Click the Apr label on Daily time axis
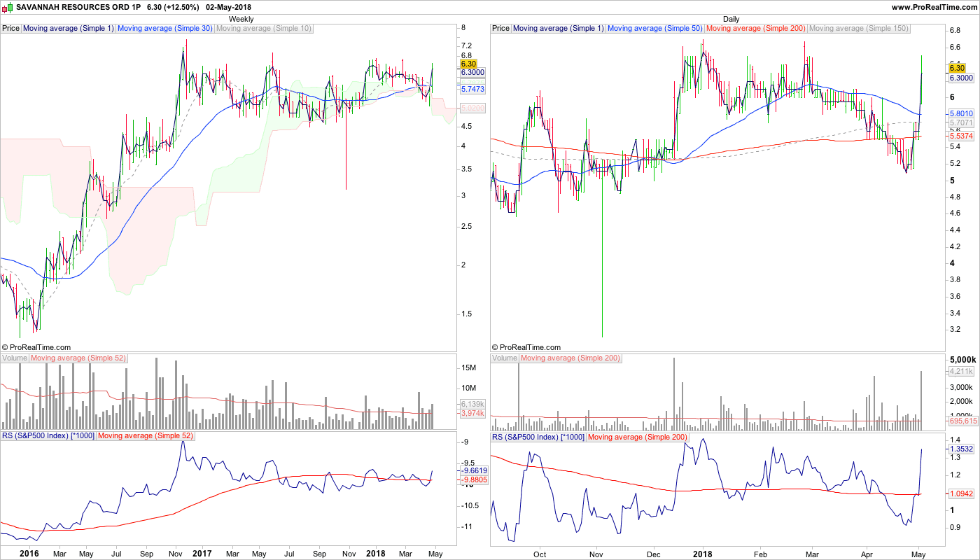 coord(867,554)
